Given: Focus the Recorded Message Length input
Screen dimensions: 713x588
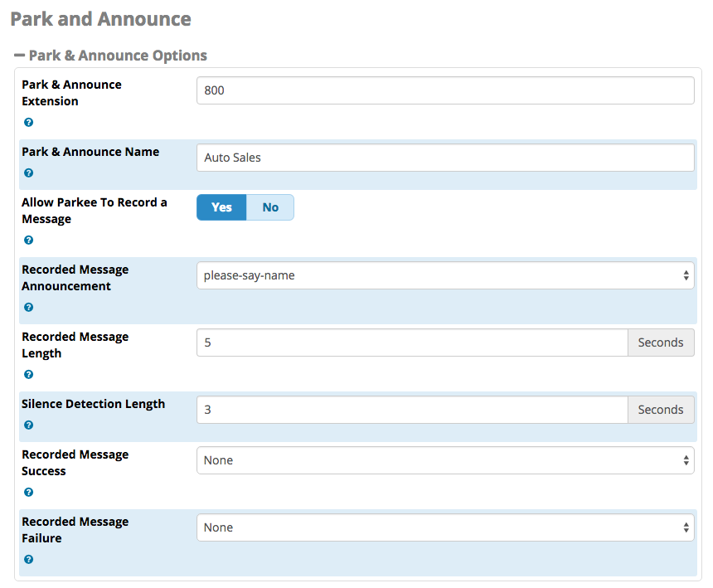Looking at the screenshot, I should [x=412, y=343].
